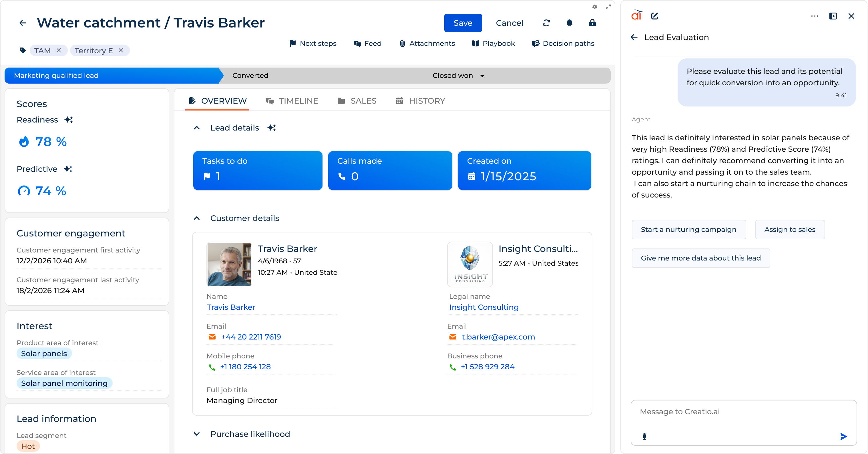Screen dimensions: 868x454
Task: Click the Decision paths icon
Action: click(x=536, y=44)
